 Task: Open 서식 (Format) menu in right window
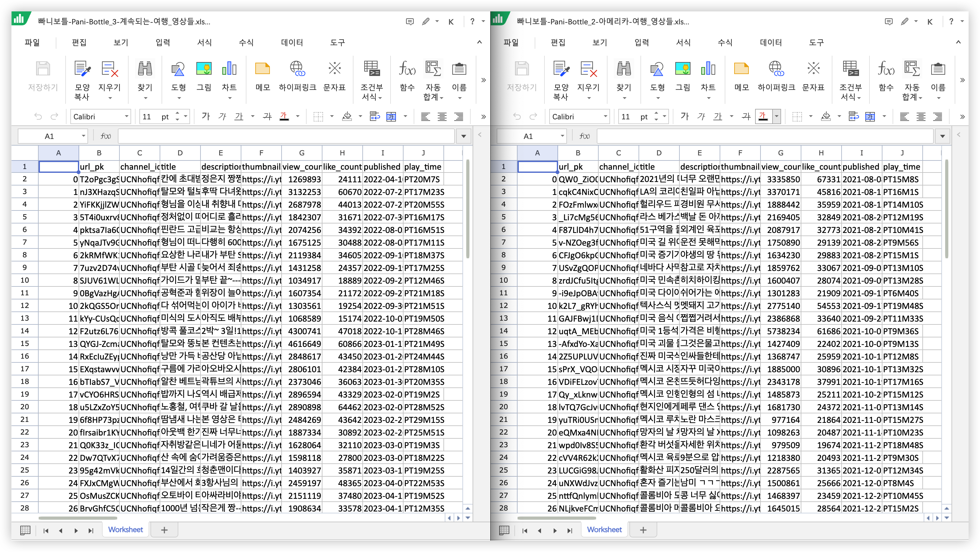pos(683,43)
